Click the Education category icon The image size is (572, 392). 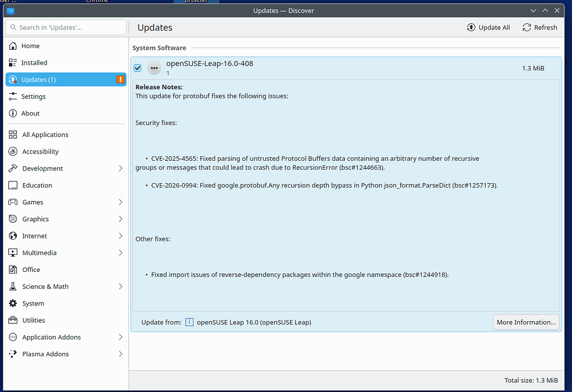(13, 185)
